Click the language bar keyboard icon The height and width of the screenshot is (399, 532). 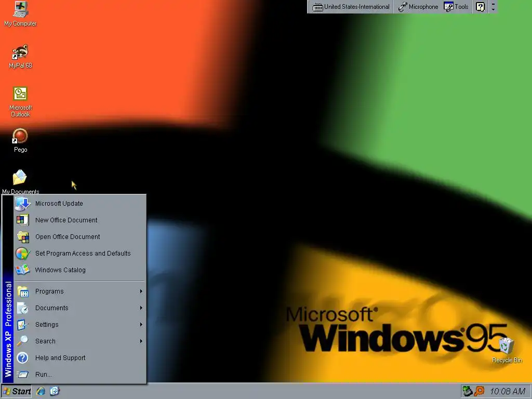point(317,7)
